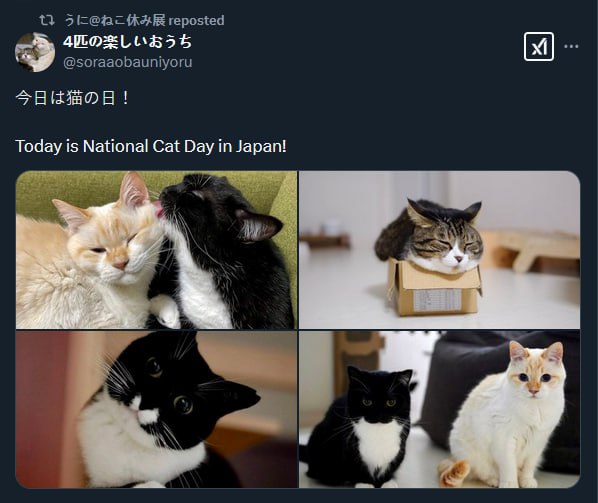Open the three-dot more options menu
Screen dimensions: 598x503
[x=571, y=47]
